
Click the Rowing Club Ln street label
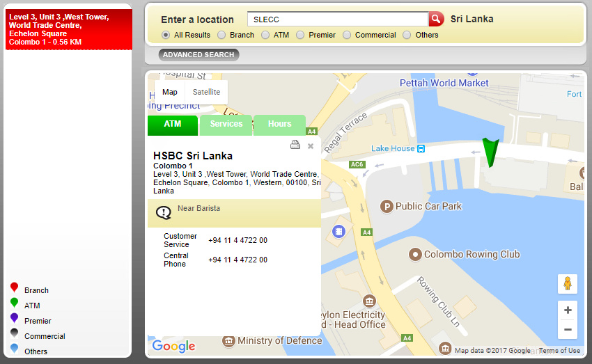coord(438,302)
